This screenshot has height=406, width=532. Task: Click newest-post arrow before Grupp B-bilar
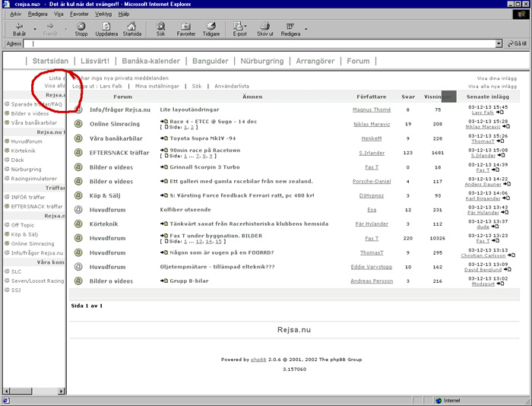tap(164, 281)
